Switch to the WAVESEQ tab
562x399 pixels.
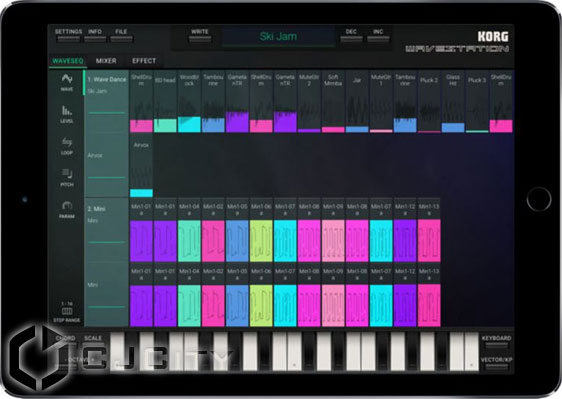68,61
